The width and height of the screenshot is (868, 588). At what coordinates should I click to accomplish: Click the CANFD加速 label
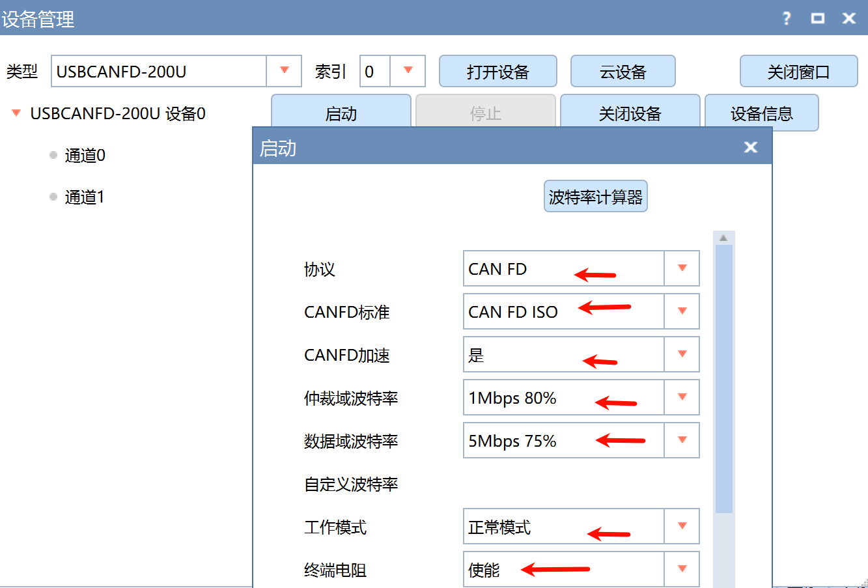click(x=347, y=355)
